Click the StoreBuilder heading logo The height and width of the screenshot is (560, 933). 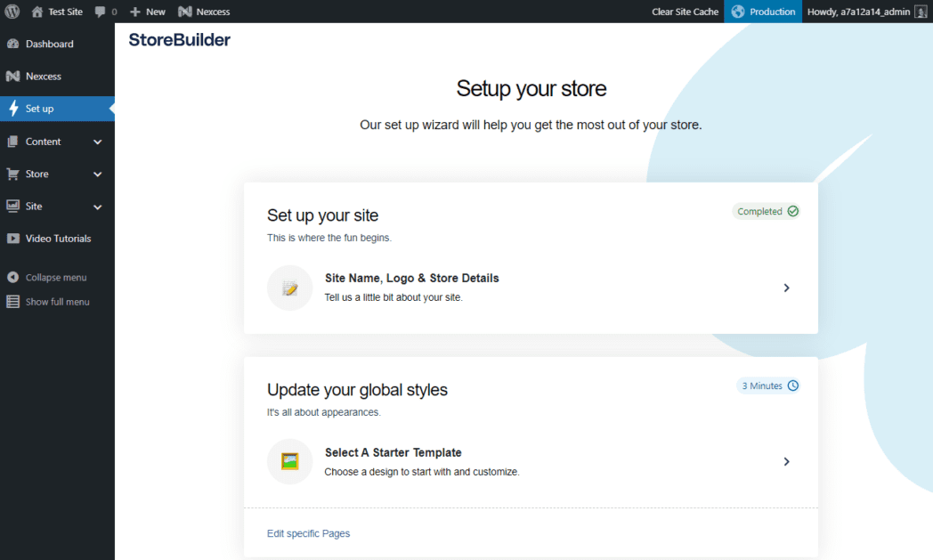click(x=179, y=40)
